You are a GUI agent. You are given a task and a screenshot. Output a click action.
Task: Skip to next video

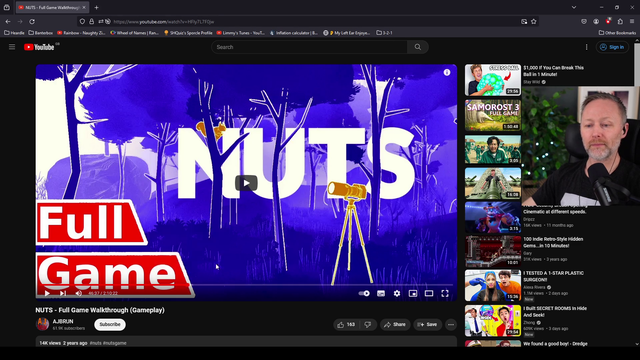point(63,293)
